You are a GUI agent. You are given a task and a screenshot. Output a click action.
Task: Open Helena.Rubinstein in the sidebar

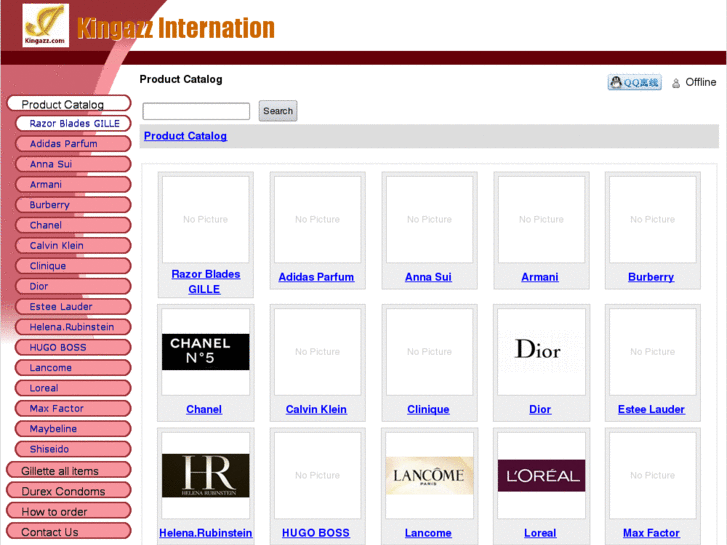[x=73, y=327]
